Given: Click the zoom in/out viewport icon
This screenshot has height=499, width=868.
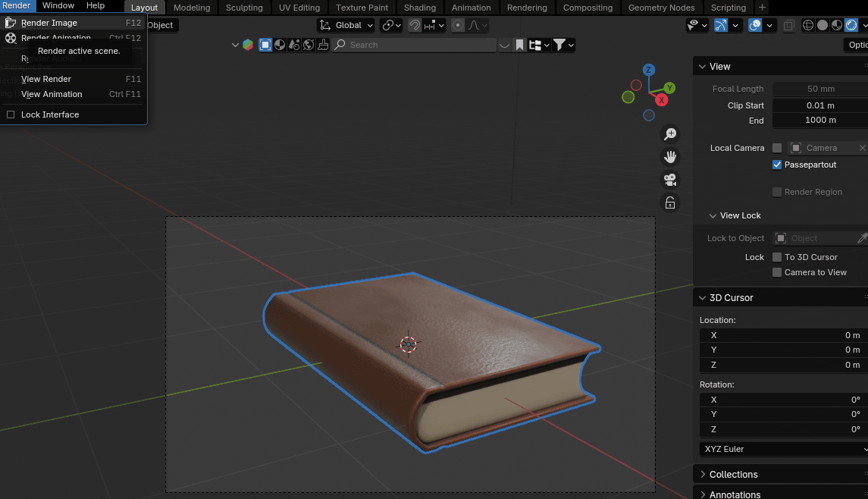Looking at the screenshot, I should (670, 134).
